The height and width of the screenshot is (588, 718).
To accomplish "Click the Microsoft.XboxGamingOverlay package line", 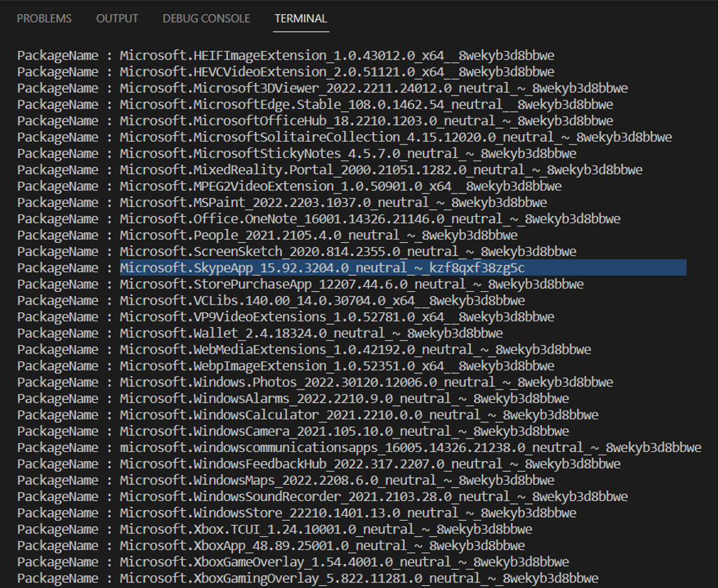I will tap(307, 578).
